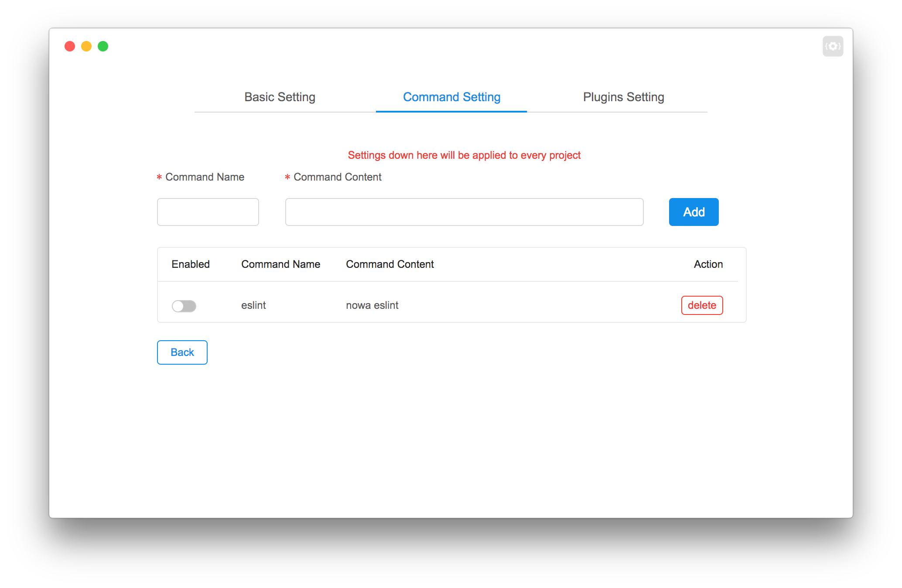The width and height of the screenshot is (902, 588).
Task: Click the red close window button
Action: pyautogui.click(x=70, y=46)
